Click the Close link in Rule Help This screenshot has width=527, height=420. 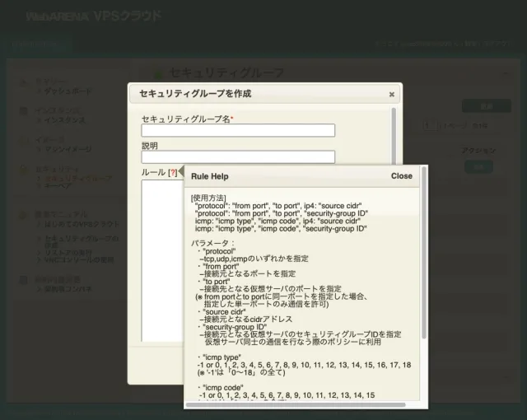(402, 176)
